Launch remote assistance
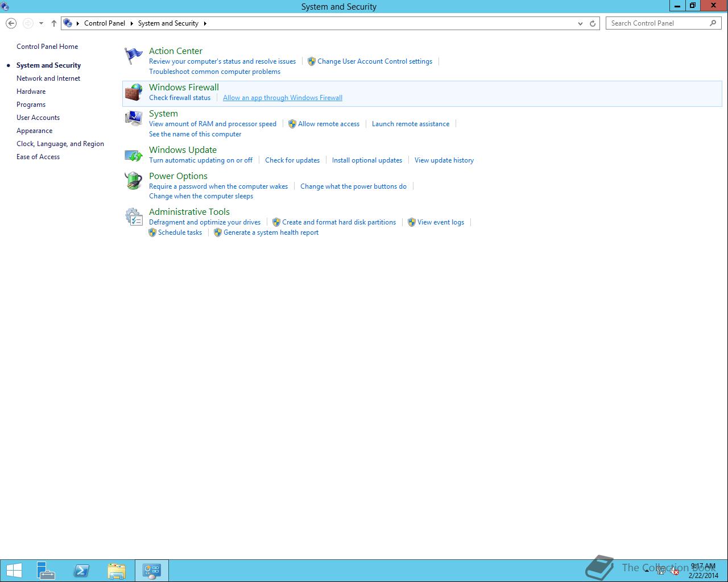 tap(411, 124)
